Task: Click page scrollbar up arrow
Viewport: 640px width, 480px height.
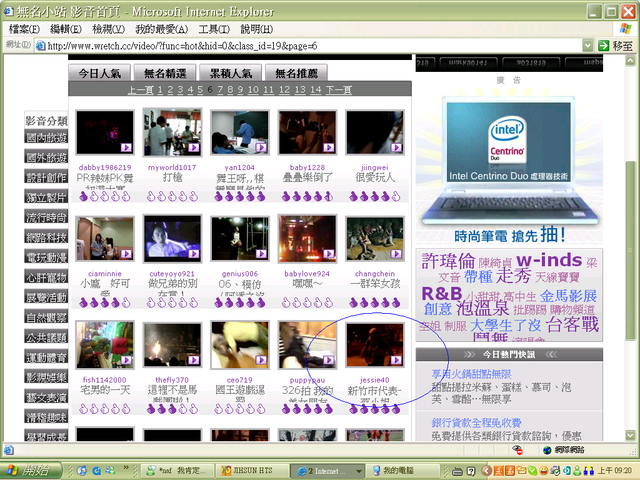Action: tap(630, 61)
